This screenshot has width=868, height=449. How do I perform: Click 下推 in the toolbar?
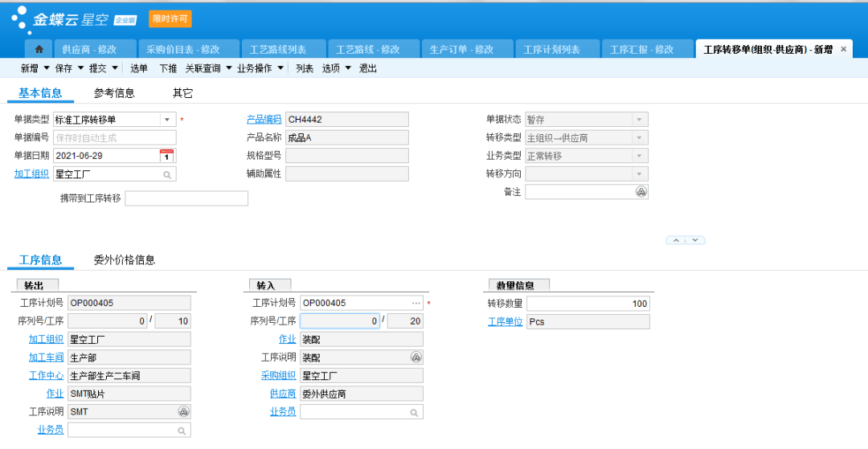tap(168, 68)
